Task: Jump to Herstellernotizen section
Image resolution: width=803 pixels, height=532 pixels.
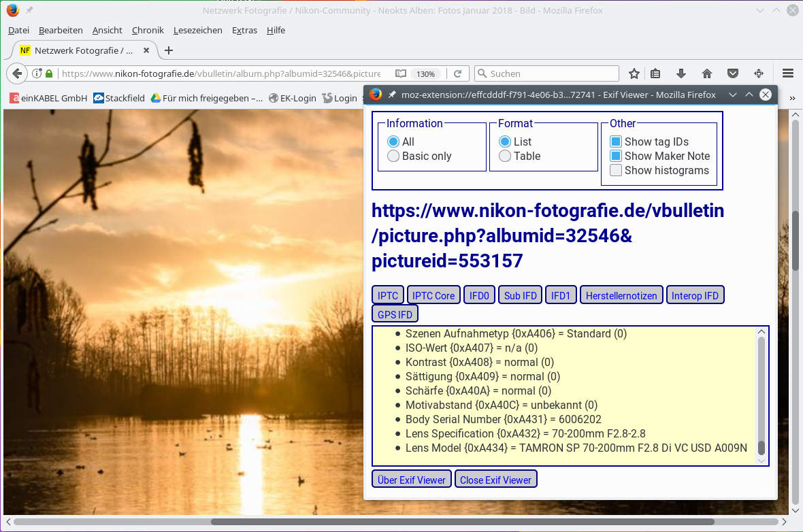Action: pos(621,295)
